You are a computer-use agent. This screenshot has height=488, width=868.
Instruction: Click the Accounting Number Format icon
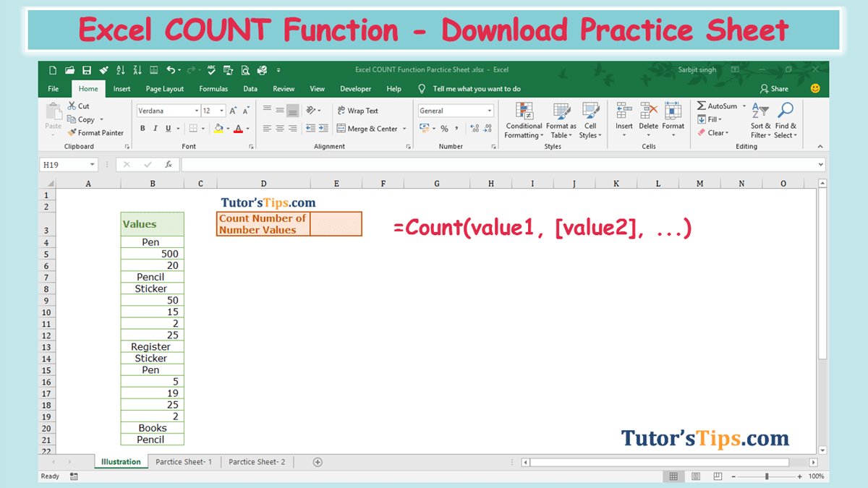tap(424, 129)
